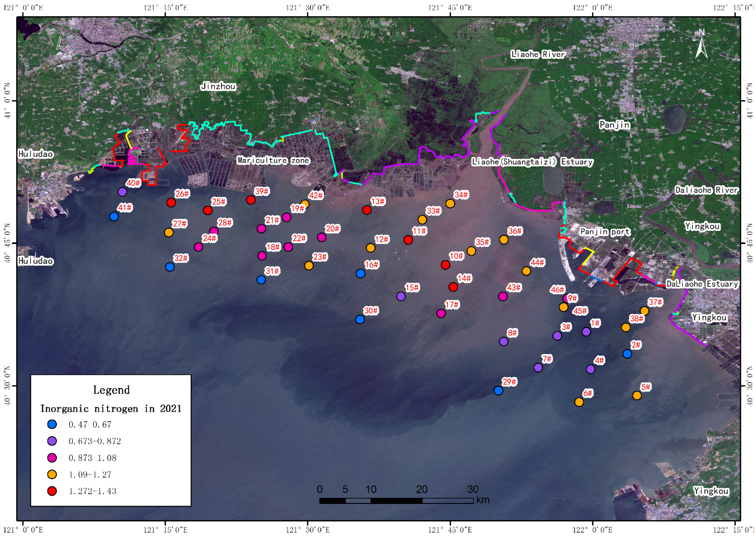The height and width of the screenshot is (537, 756).
Task: Click the red 1.272-1.43 legend swatch
Action: pyautogui.click(x=52, y=491)
